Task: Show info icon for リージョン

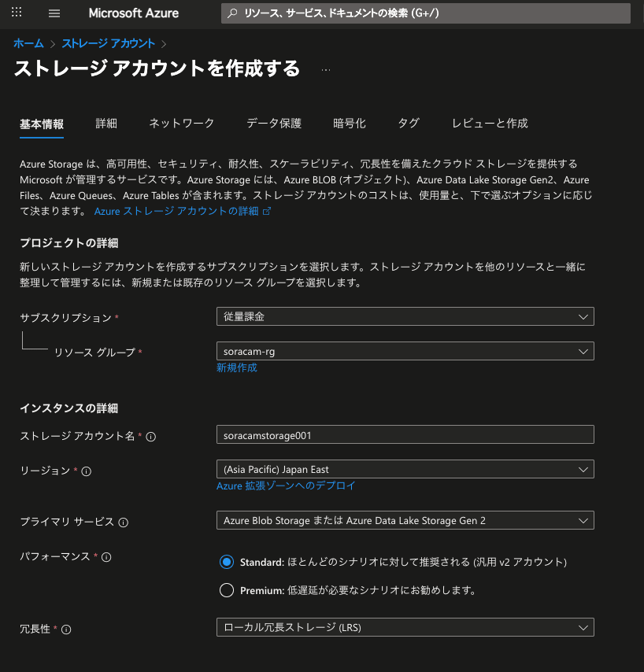Action: [86, 471]
